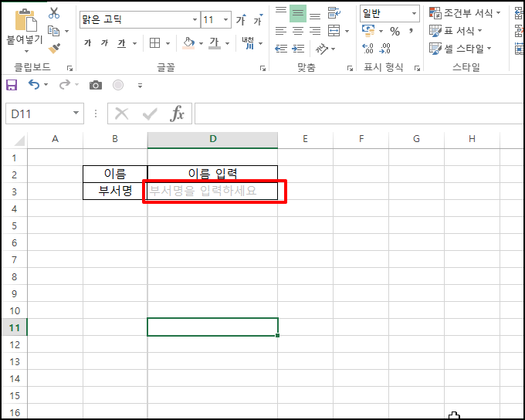Open number format 일반 dropdown

pos(414,13)
